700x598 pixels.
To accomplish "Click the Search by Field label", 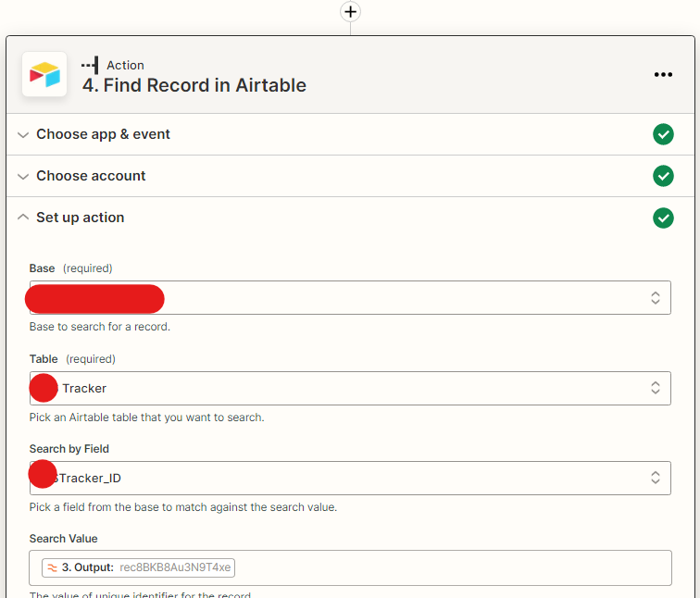I will coord(69,448).
